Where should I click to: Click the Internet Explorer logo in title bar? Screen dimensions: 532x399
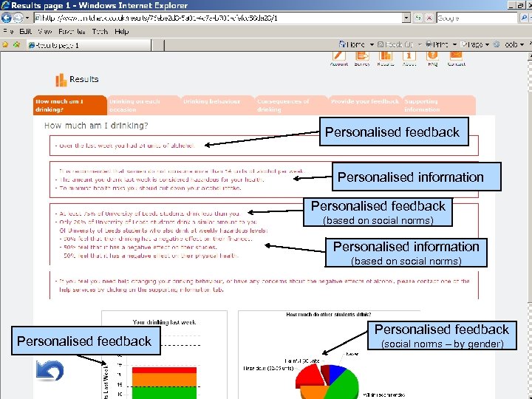(x=5, y=5)
